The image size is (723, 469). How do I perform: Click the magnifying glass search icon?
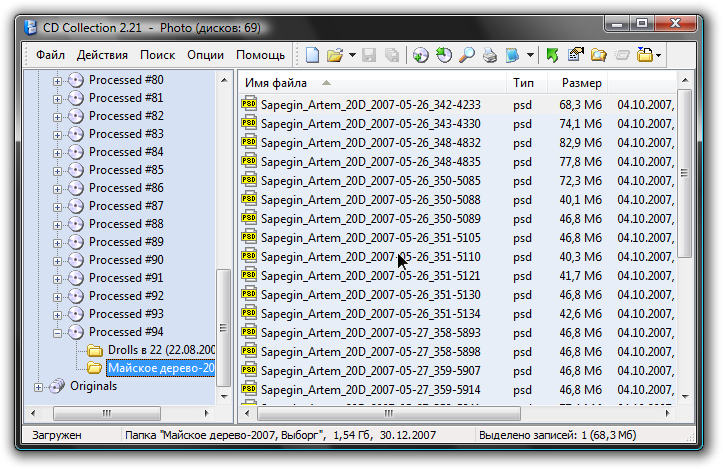tap(467, 55)
